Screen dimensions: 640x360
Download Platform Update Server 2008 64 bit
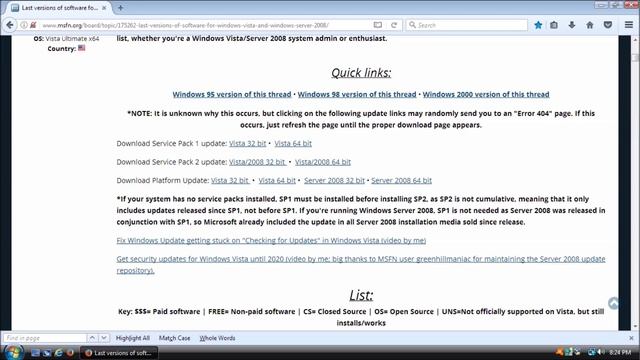401,180
